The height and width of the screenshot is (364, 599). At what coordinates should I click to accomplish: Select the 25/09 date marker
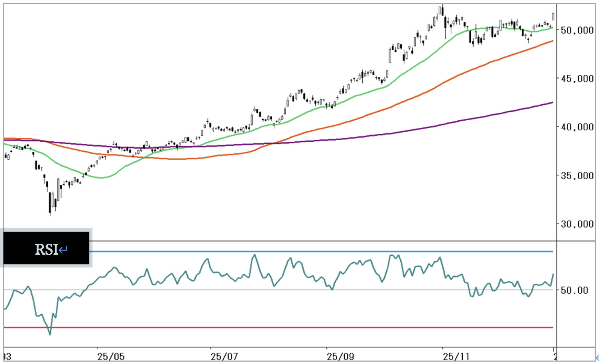coord(340,356)
